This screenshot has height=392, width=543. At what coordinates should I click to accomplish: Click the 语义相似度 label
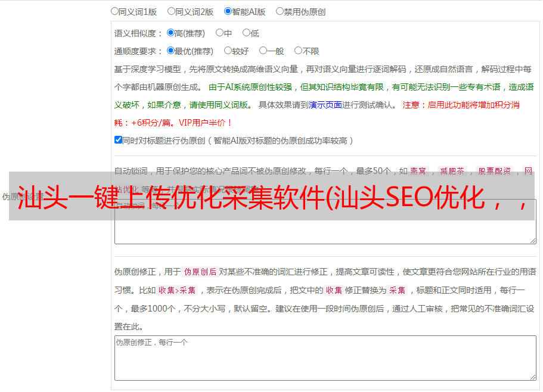click(x=138, y=33)
